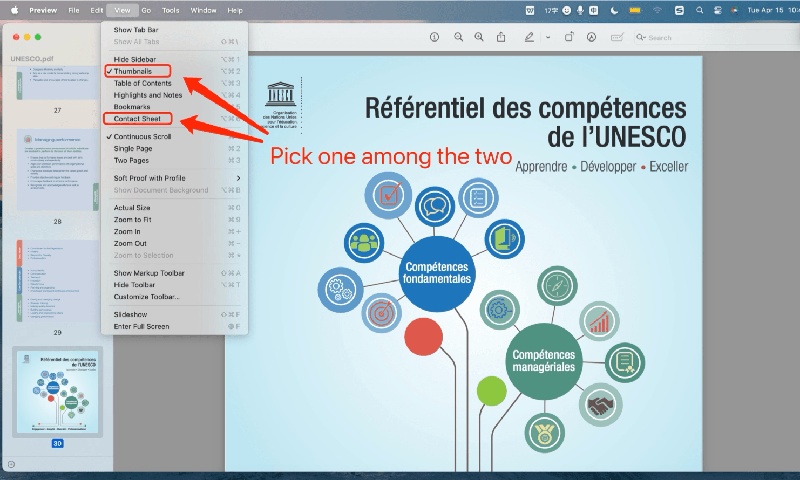Open the Wi-Fi status menu

pos(657,10)
